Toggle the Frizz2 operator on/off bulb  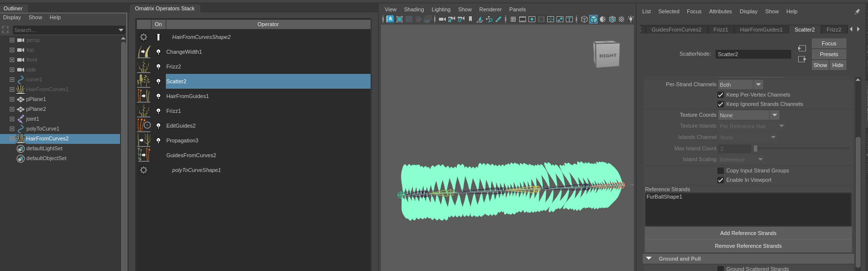pos(158,67)
